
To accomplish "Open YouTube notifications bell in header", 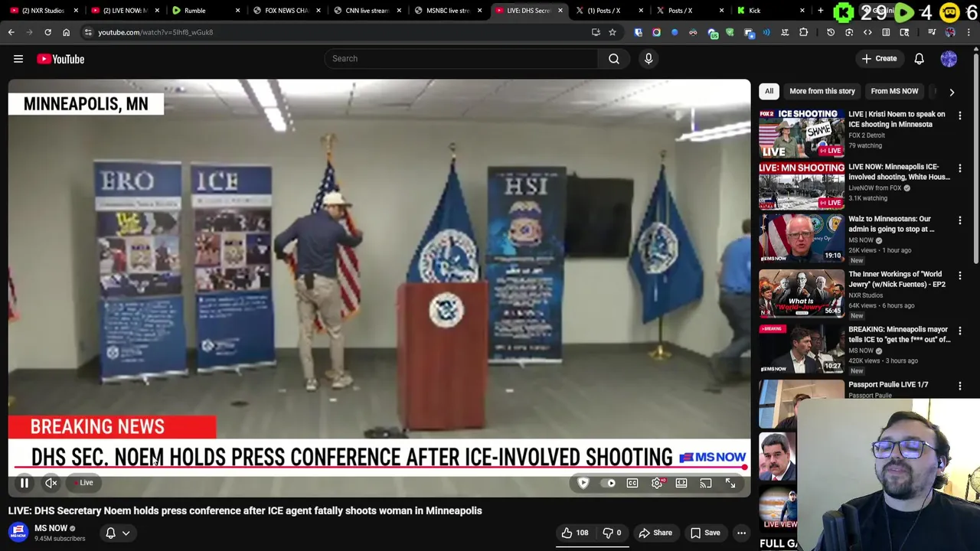I will coord(919,59).
